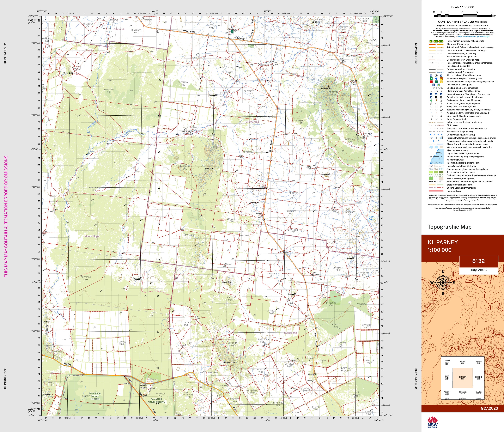Image resolution: width=504 pixels, height=432 pixels.
Task: Click the red urban Fire station icon
Action: point(431,82)
